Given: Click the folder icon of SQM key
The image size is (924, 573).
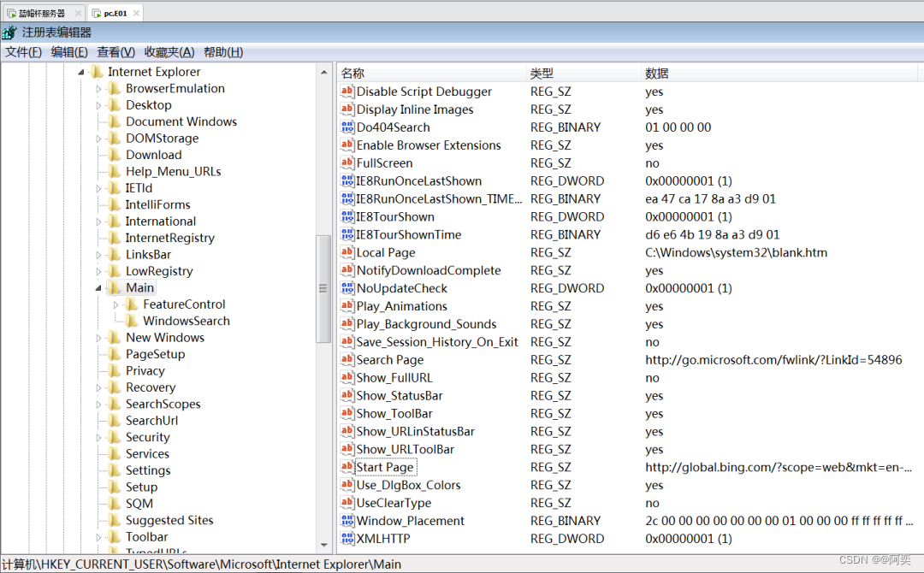Looking at the screenshot, I should pos(115,504).
